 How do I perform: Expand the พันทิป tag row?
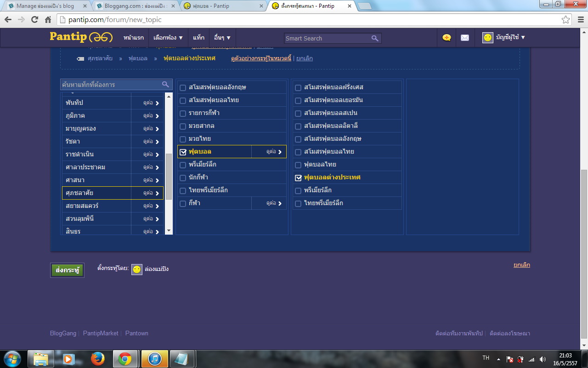[x=151, y=103]
